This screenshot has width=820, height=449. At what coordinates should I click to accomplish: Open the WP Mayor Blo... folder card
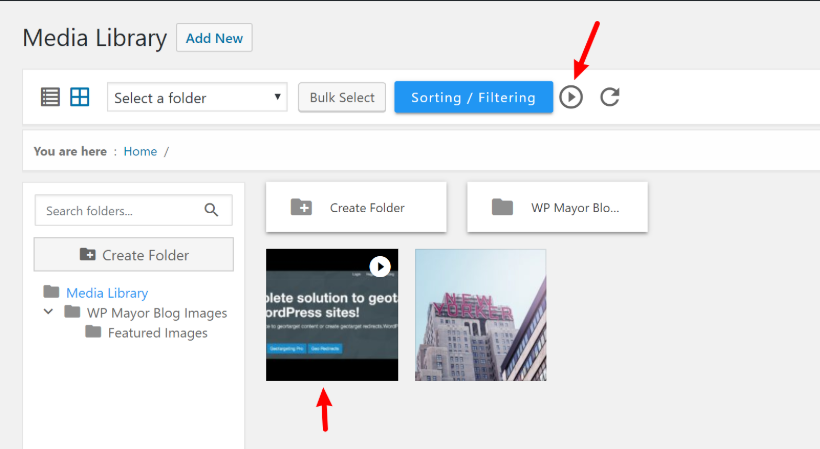click(557, 208)
